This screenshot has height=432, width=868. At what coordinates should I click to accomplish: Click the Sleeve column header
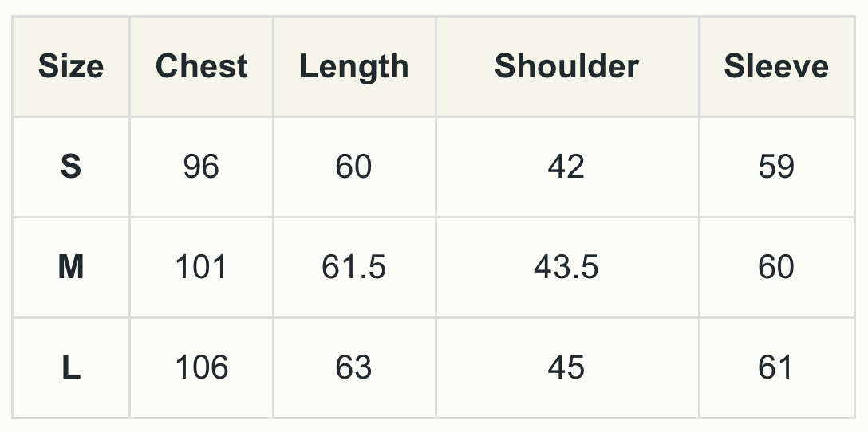point(775,66)
